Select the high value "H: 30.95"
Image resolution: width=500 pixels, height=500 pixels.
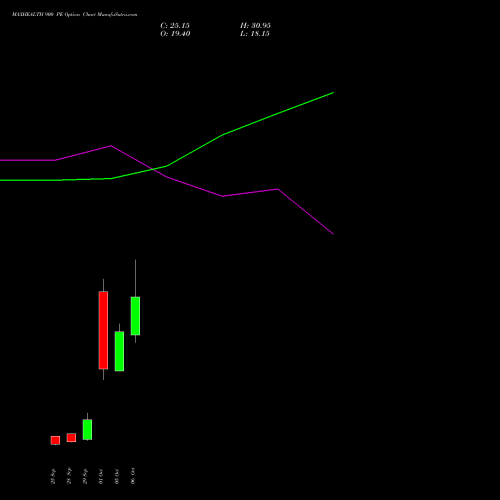tap(255, 26)
